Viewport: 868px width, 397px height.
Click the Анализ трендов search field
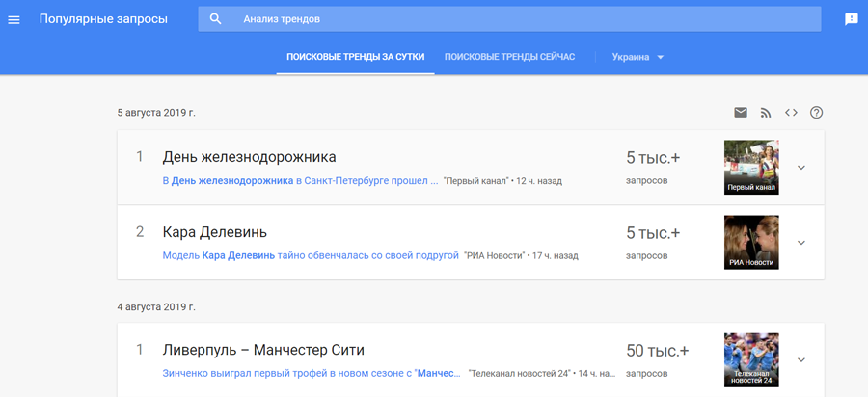pos(509,19)
